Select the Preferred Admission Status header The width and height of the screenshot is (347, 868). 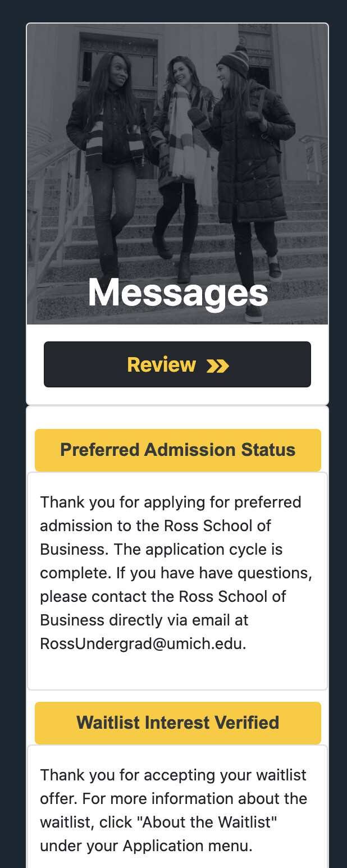click(x=177, y=450)
